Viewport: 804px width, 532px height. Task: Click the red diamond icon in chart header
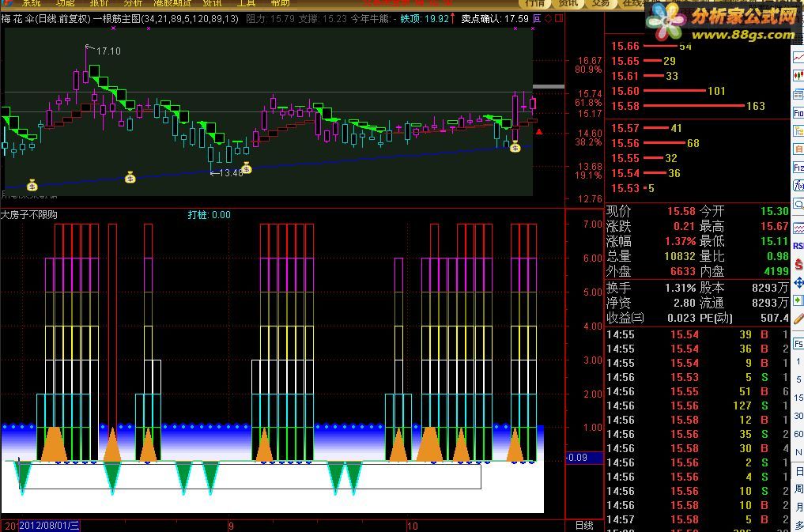click(548, 18)
